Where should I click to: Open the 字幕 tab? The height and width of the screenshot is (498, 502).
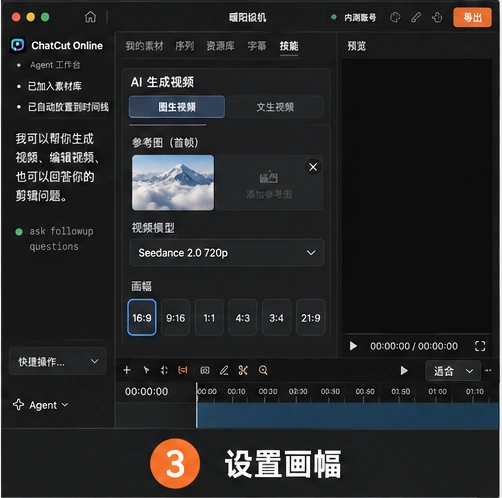257,46
